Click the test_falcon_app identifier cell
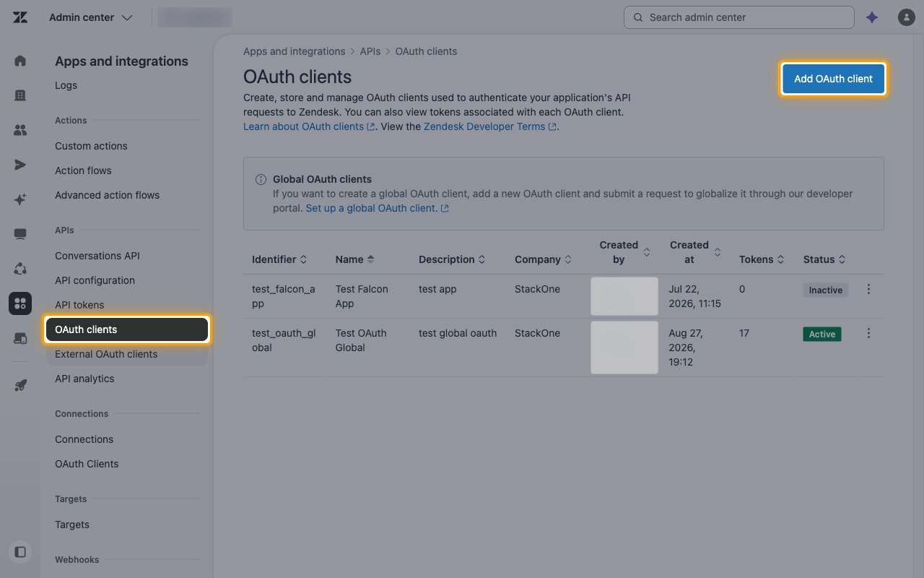 coord(284,296)
